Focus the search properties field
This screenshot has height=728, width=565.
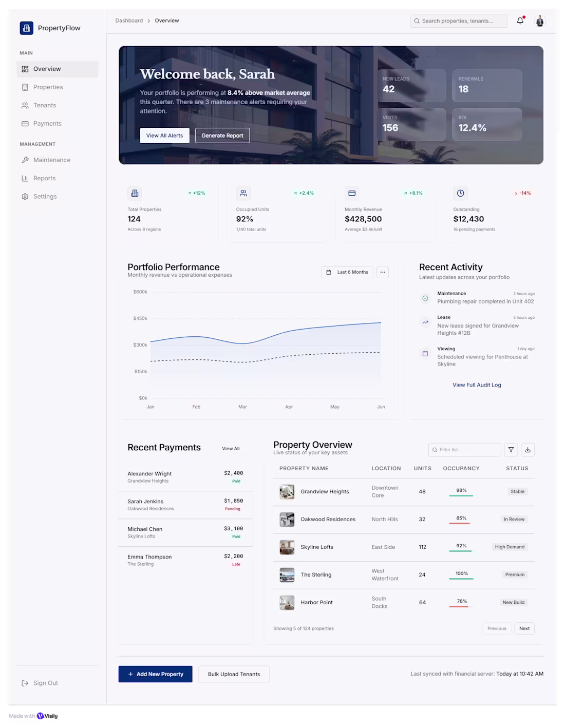[x=458, y=21]
